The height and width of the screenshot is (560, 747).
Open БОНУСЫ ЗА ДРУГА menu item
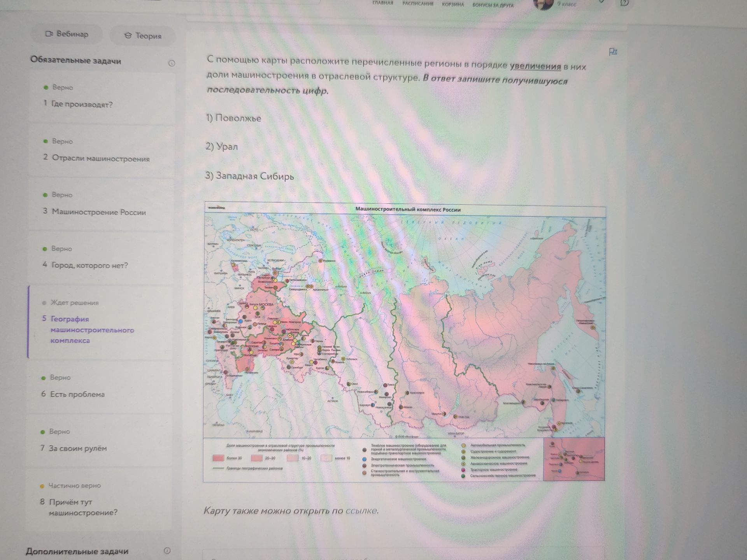[493, 5]
